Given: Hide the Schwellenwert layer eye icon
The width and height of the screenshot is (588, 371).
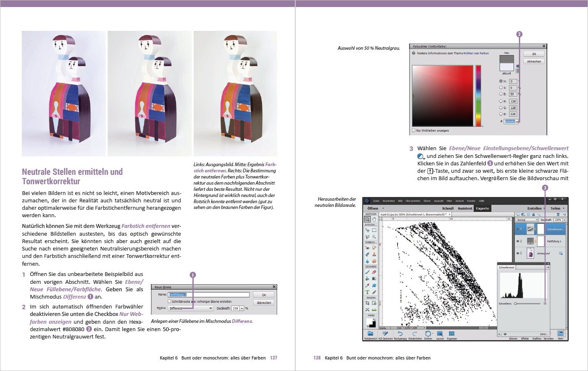Looking at the screenshot, I should (518, 229).
